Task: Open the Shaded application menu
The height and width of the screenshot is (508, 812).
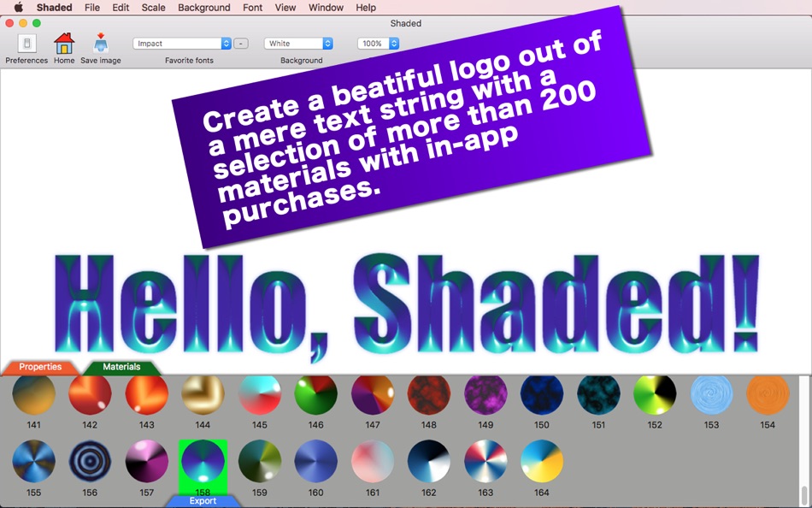Action: (x=55, y=7)
